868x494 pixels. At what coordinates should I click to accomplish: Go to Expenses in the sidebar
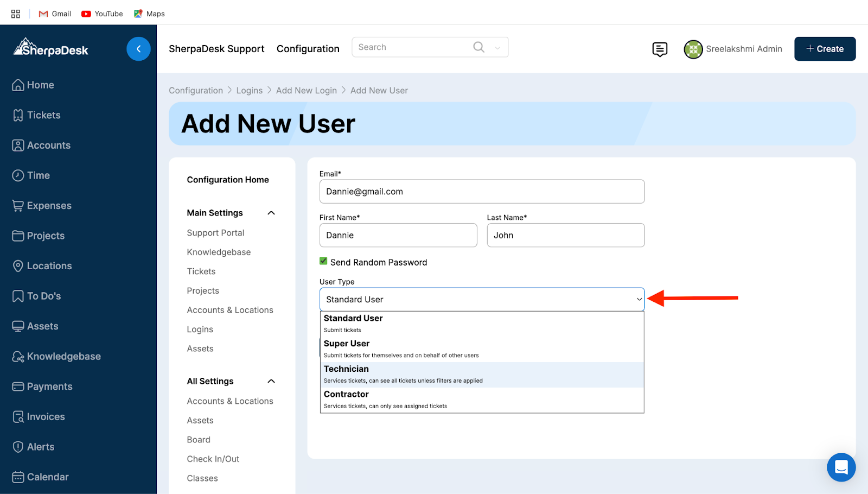click(x=49, y=206)
